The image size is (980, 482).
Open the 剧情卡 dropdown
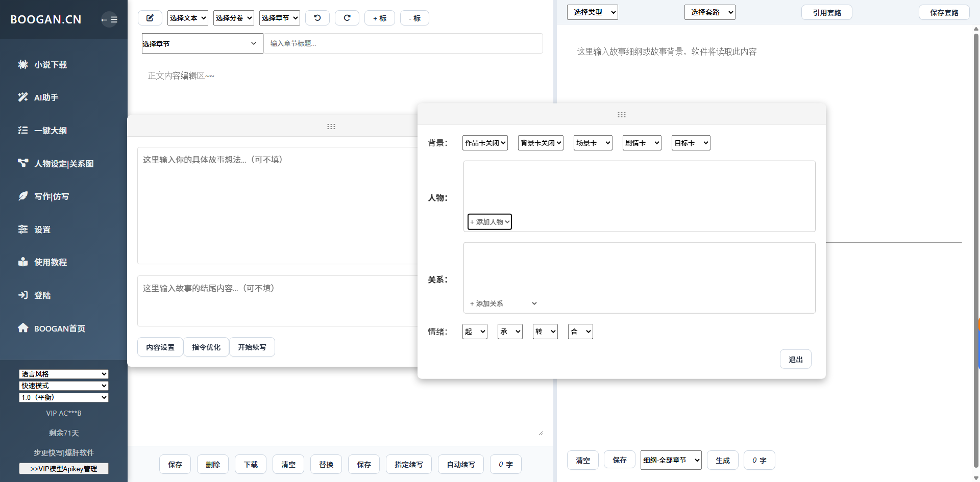pyautogui.click(x=642, y=143)
